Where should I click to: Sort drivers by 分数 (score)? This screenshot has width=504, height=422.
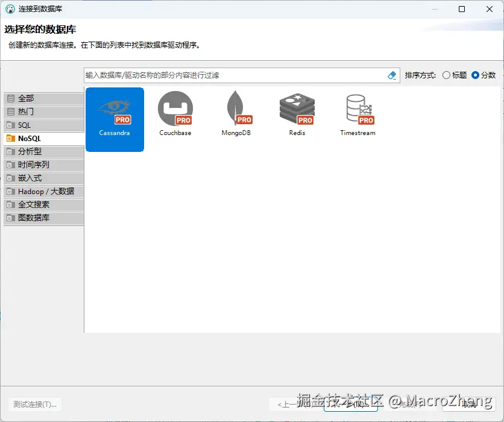point(484,75)
